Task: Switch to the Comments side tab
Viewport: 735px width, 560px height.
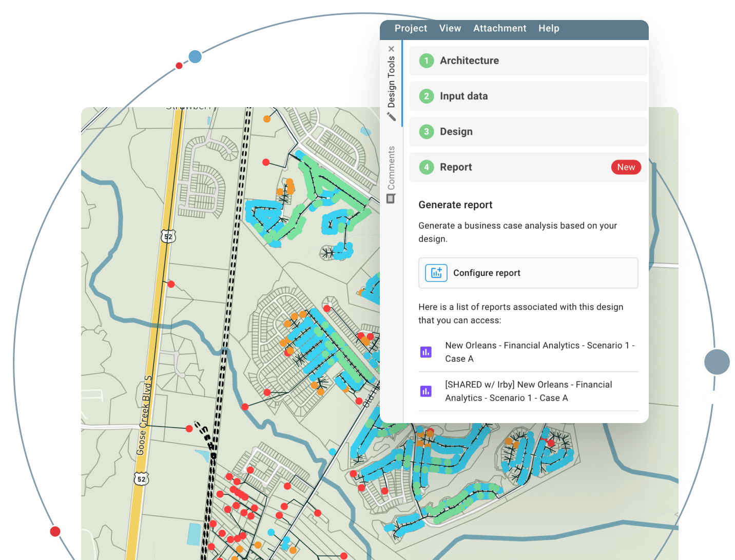Action: click(x=392, y=168)
